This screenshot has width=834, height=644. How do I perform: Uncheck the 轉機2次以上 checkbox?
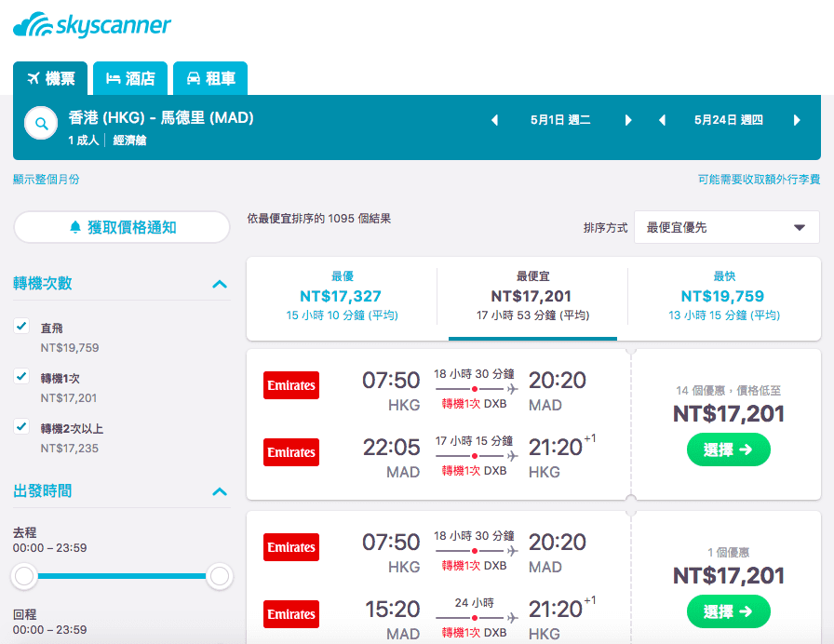(21, 426)
